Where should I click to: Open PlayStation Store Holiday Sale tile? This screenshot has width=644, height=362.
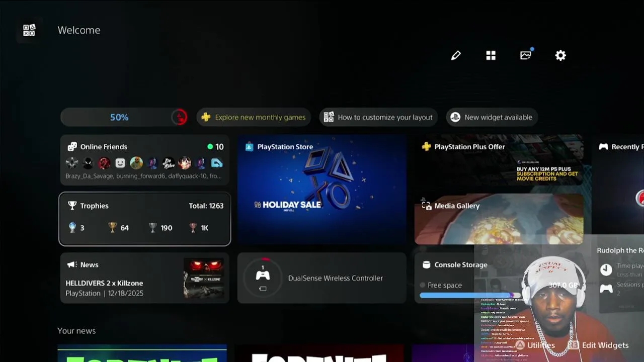tap(322, 190)
